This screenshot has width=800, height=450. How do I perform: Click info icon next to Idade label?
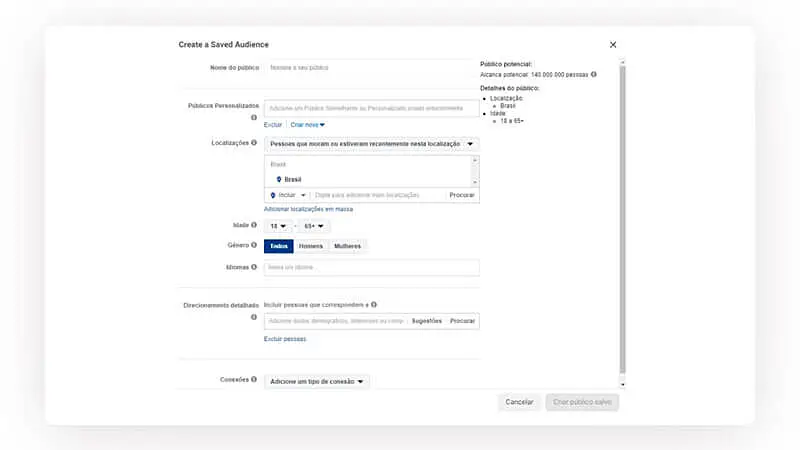tap(254, 225)
